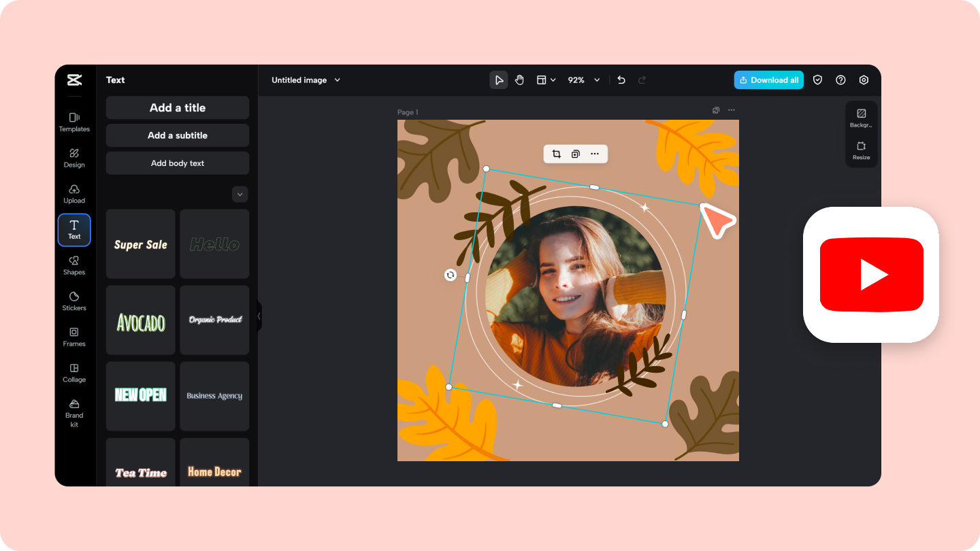Activate the cursor selection tool
This screenshot has height=551, width=980.
(499, 80)
